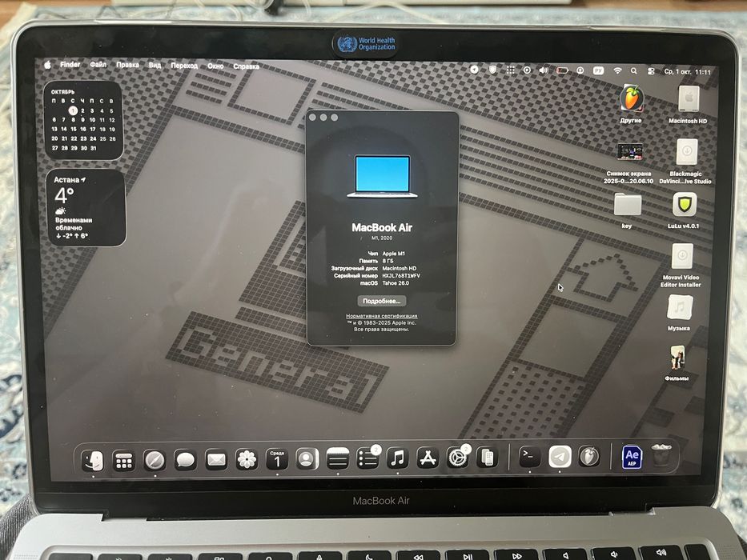The height and width of the screenshot is (560, 747).
Task: Open System Settings gear icon
Action: pyautogui.click(x=458, y=458)
